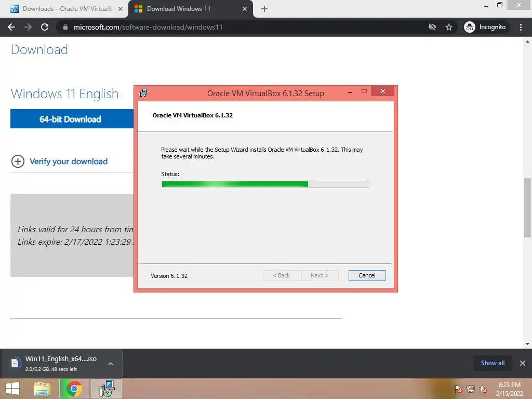Close the Downloads – Oracle VM VirtualBox tab
The image size is (532, 399).
click(x=121, y=9)
